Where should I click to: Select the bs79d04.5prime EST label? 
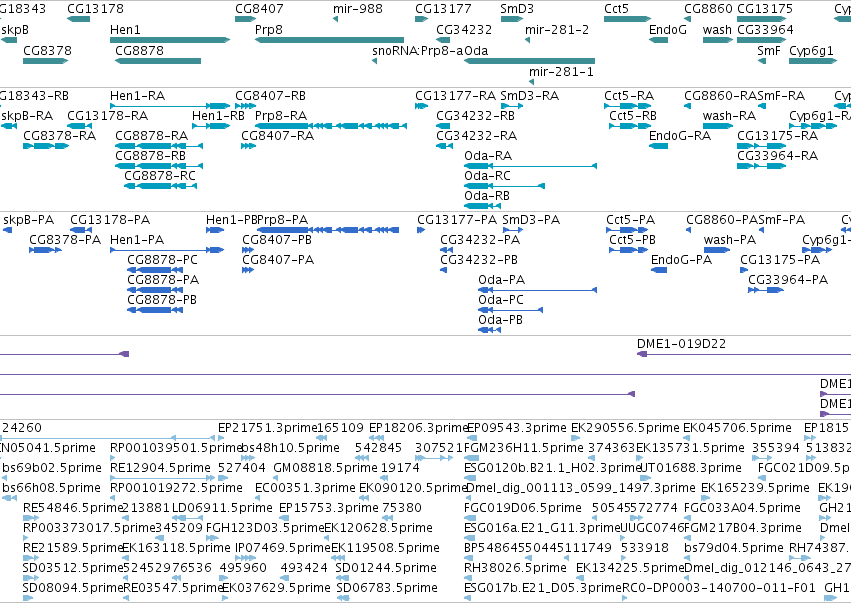[x=734, y=548]
